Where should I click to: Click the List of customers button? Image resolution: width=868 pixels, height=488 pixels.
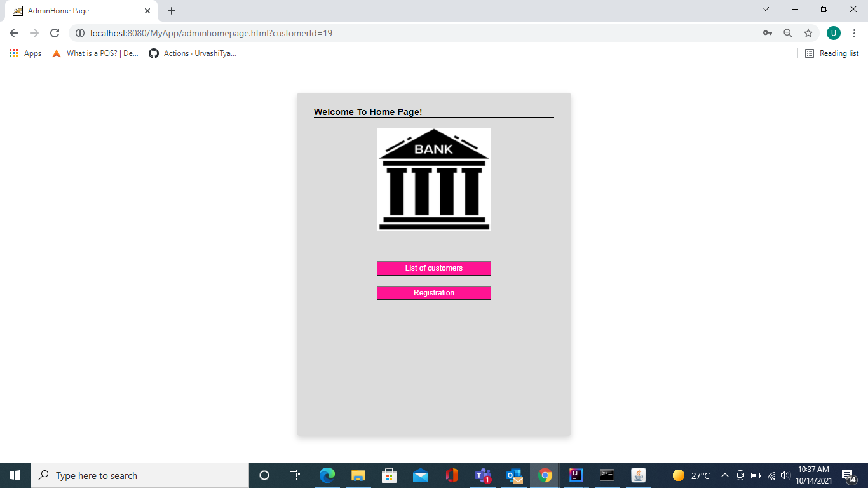pyautogui.click(x=434, y=268)
